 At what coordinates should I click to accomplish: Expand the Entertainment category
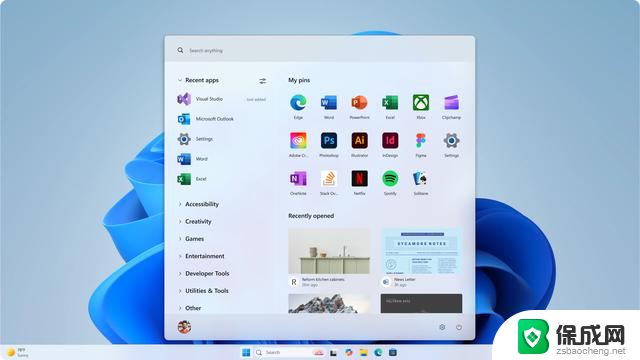201,256
